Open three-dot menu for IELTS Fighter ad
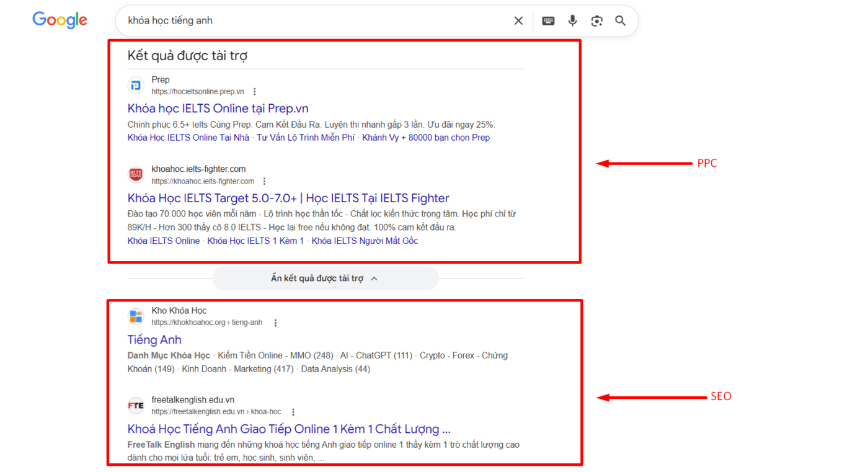This screenshot has height=472, width=868. coord(264,181)
